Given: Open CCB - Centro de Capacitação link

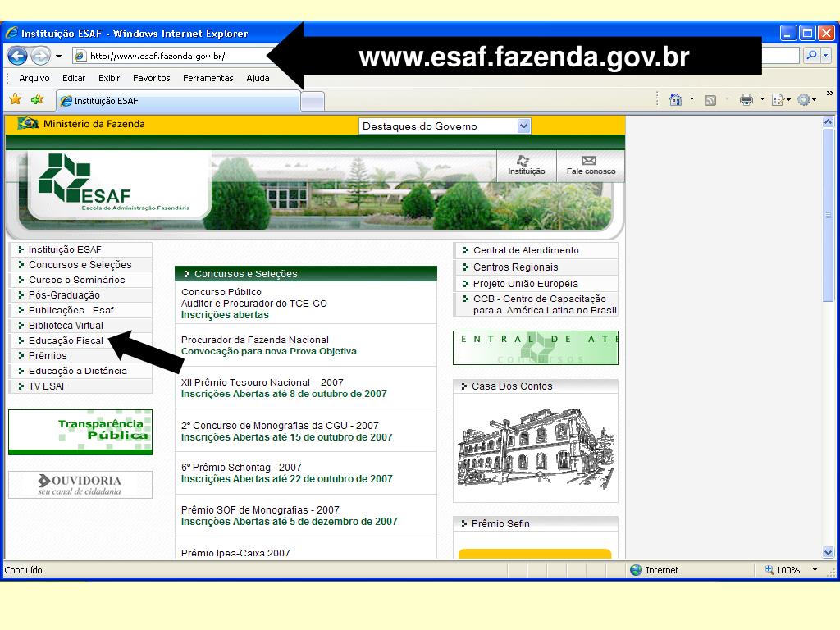Looking at the screenshot, I should [x=545, y=304].
